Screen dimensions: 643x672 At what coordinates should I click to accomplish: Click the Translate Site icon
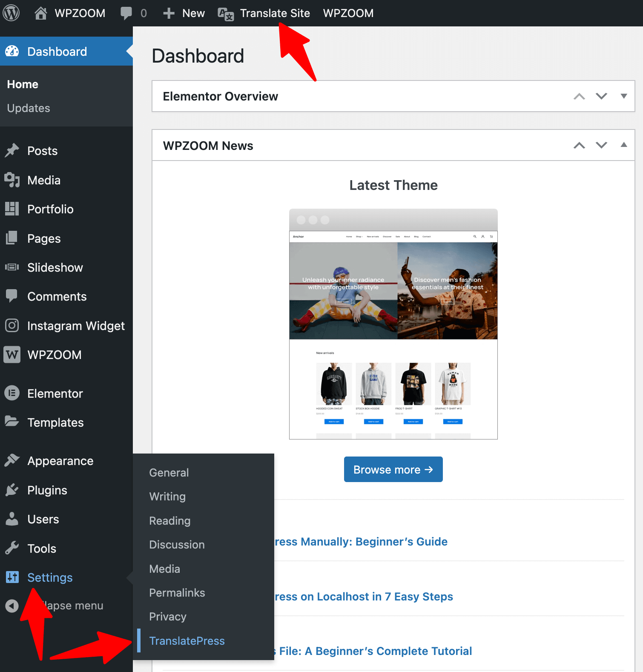tap(226, 14)
